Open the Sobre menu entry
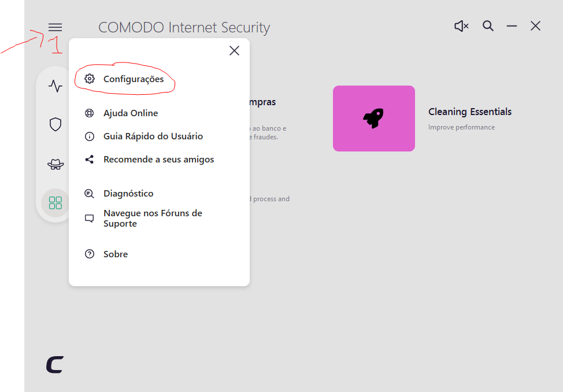The width and height of the screenshot is (563, 392). pyautogui.click(x=115, y=254)
